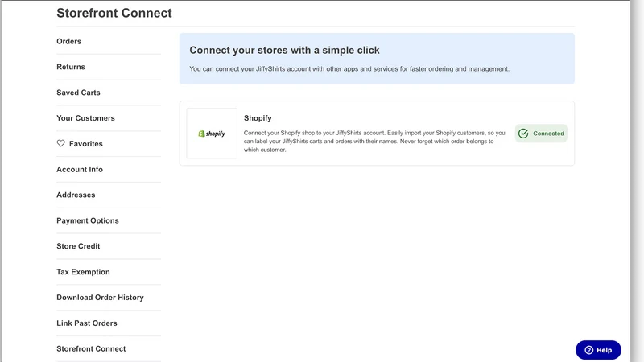The width and height of the screenshot is (644, 362).
Task: Click the green checkmark icon in Connected
Action: point(523,134)
